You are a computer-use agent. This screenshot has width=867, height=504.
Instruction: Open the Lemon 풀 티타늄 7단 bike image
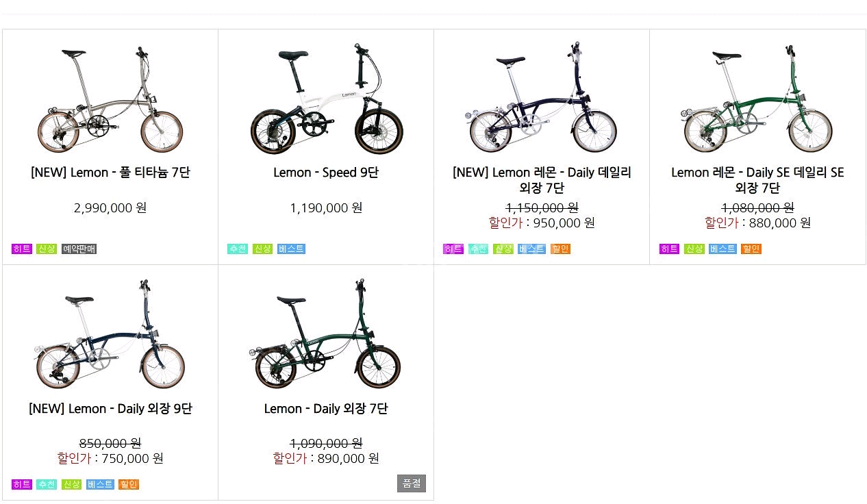point(110,100)
